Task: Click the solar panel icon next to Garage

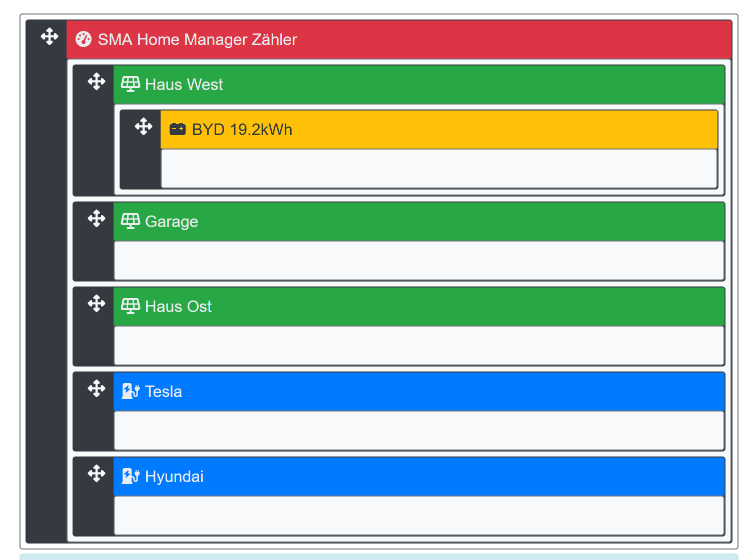Action: [x=131, y=221]
